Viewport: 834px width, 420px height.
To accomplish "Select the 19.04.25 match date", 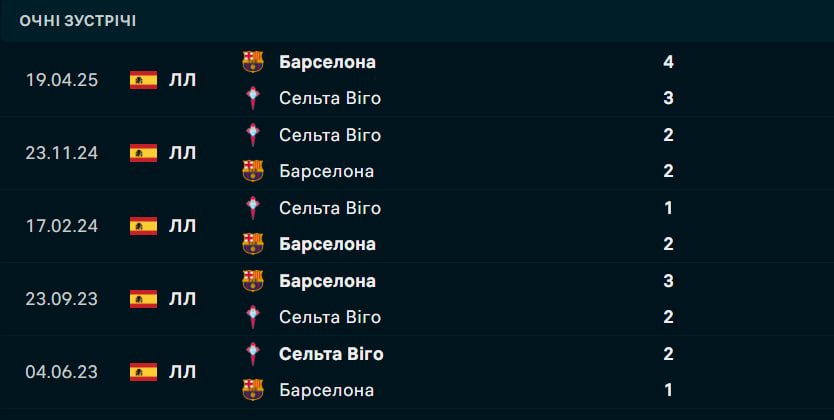I will click(62, 80).
